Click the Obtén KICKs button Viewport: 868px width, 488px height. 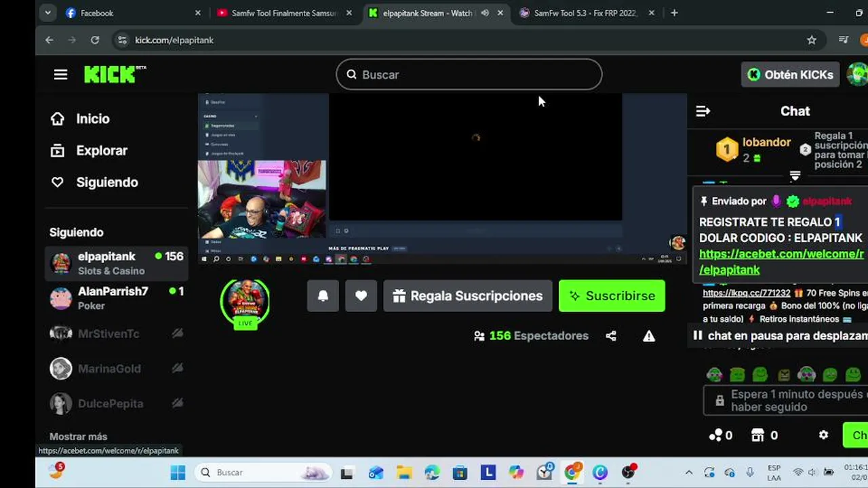click(790, 75)
